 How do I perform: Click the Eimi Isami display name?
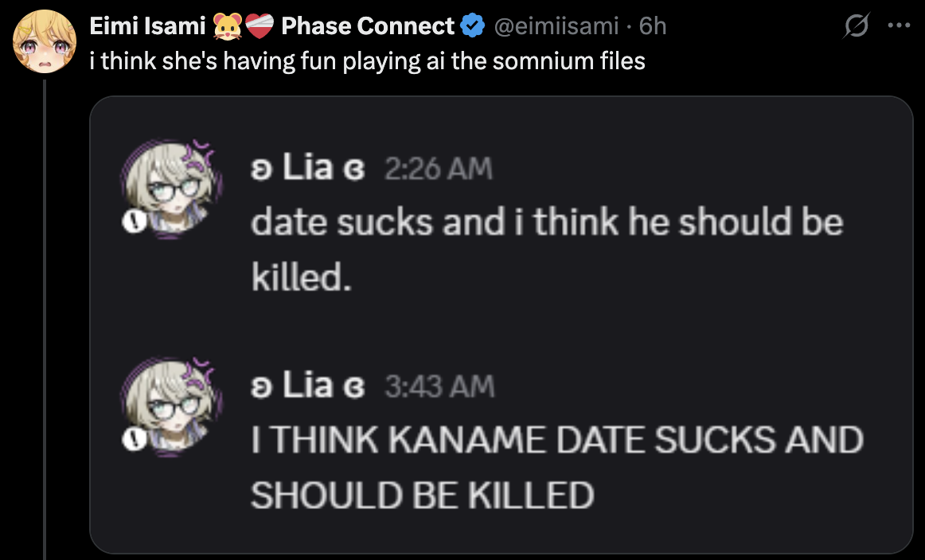tap(147, 26)
